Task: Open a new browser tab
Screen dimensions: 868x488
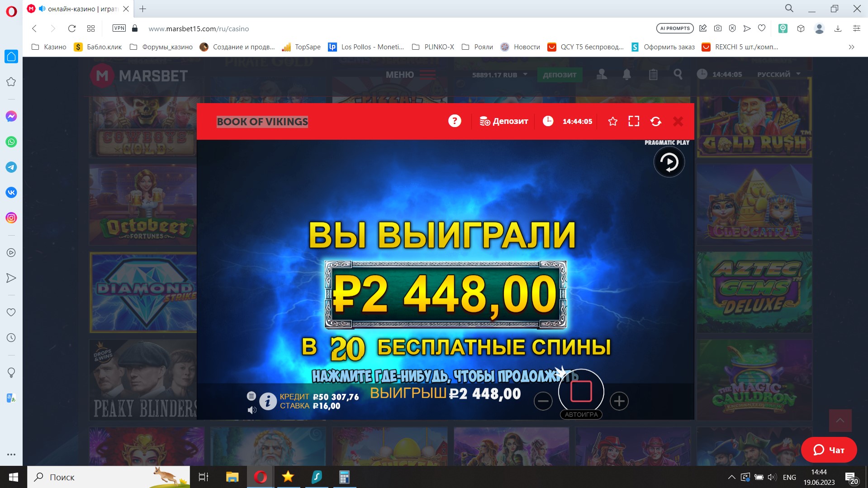Action: [x=142, y=9]
